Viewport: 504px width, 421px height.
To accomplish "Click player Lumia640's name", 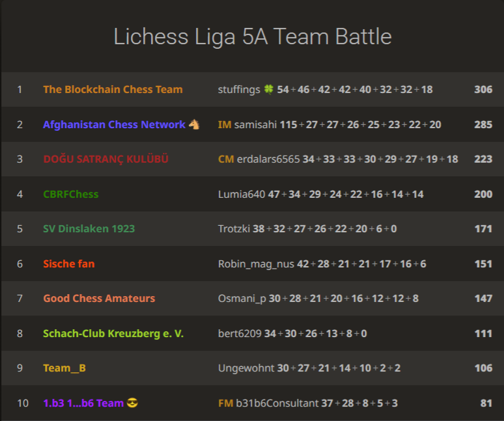I will tap(242, 195).
